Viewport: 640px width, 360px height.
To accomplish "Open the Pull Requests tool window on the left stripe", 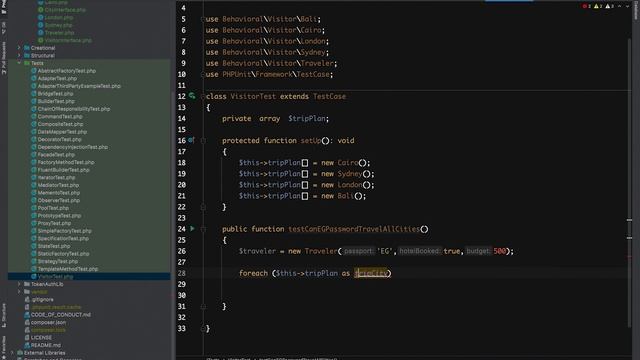I will [x=4, y=57].
